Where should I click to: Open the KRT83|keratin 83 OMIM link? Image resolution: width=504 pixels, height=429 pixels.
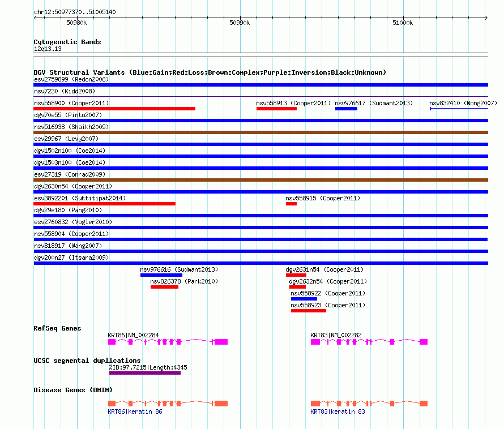click(338, 411)
